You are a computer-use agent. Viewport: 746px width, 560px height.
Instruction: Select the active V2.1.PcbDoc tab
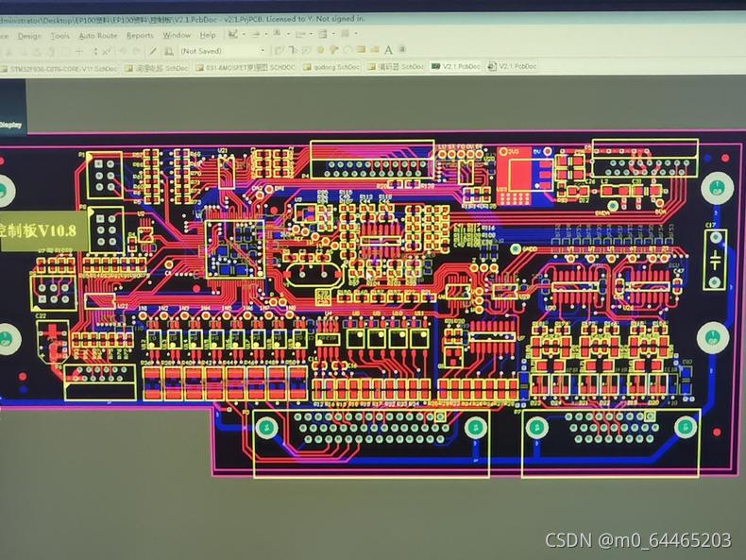[x=456, y=66]
